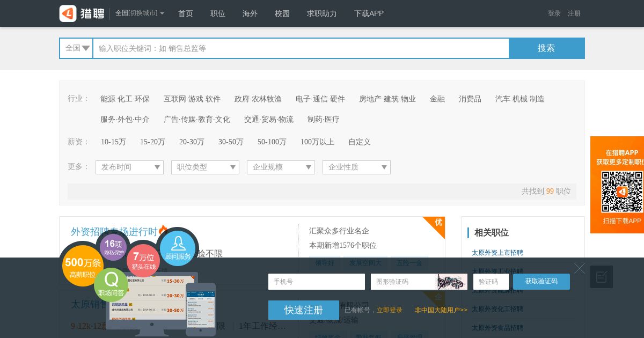Open the 海外 navigation item

coord(250,13)
